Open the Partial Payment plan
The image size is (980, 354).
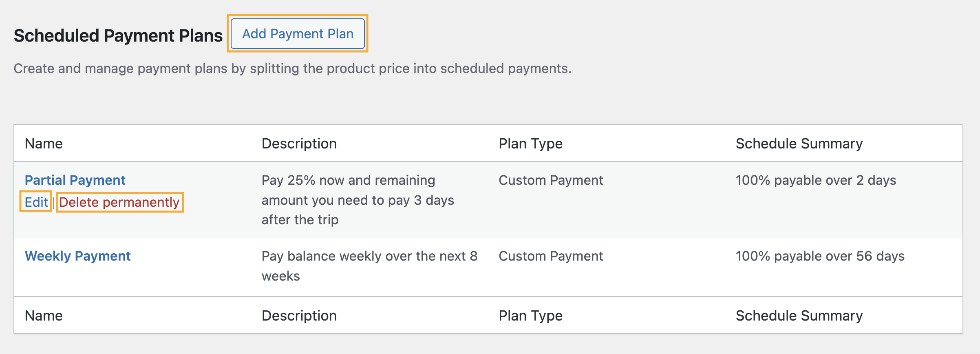point(75,180)
